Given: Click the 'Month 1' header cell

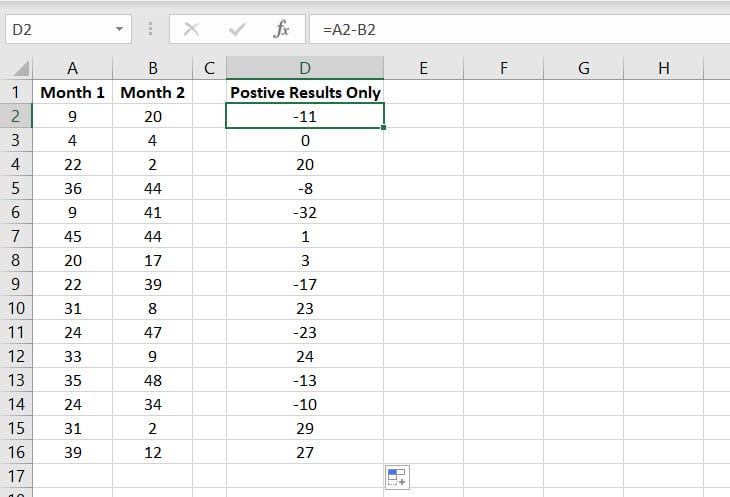Looking at the screenshot, I should click(x=73, y=92).
